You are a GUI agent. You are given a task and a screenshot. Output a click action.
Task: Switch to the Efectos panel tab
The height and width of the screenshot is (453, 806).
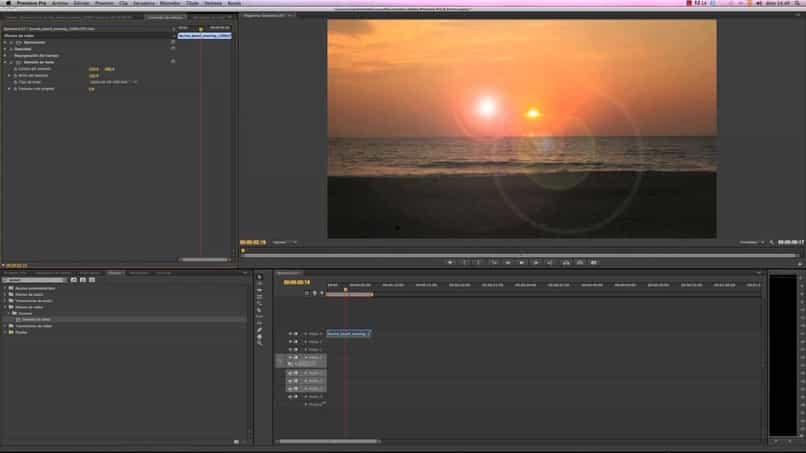[x=115, y=273]
